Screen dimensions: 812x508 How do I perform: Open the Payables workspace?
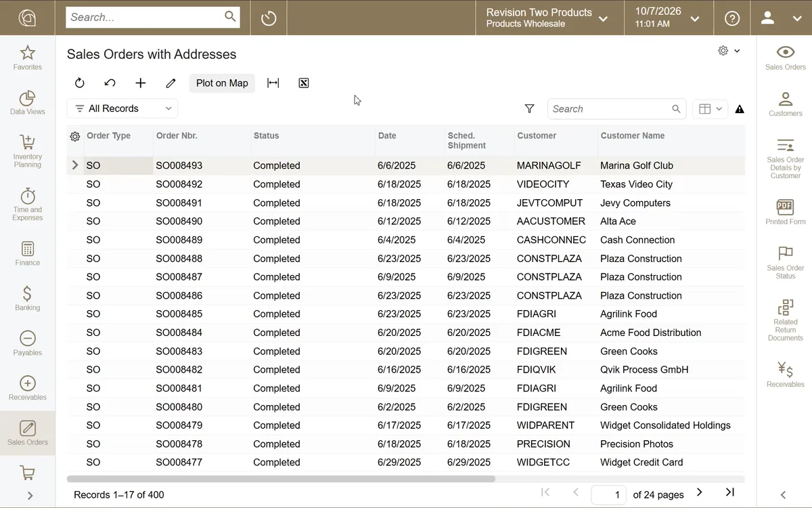tap(28, 343)
